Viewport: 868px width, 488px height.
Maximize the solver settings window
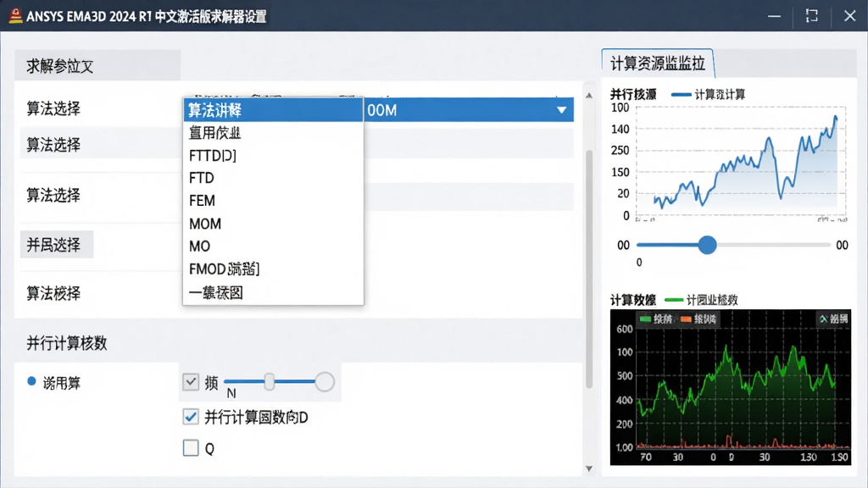click(811, 15)
